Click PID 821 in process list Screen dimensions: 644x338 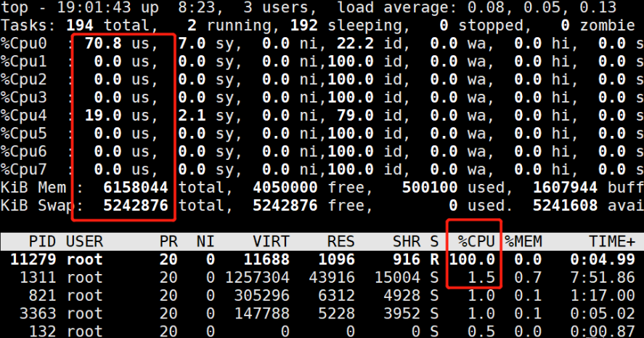[x=43, y=296]
